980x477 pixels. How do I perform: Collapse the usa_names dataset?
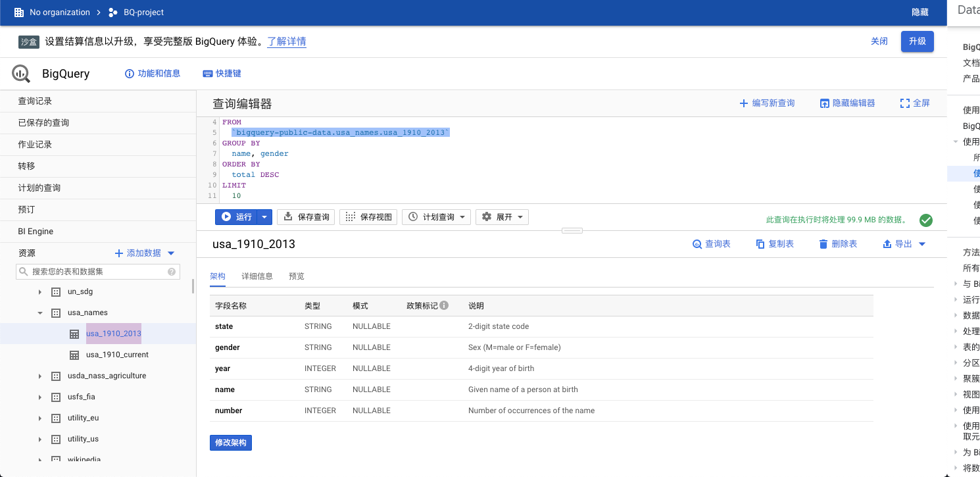coord(39,313)
